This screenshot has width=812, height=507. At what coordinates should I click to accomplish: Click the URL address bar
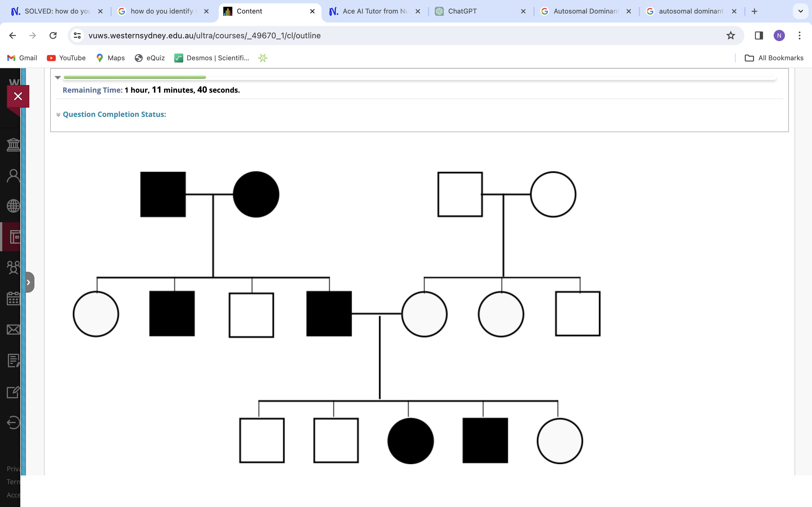pyautogui.click(x=406, y=35)
